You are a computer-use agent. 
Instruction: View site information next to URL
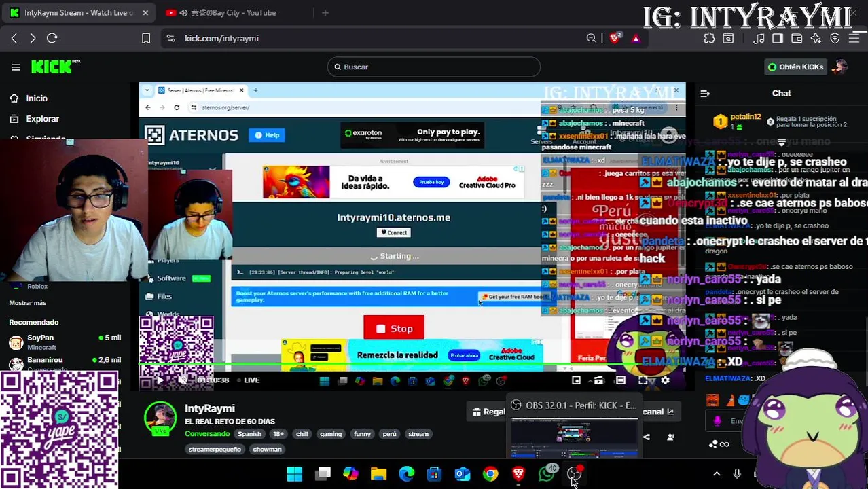click(x=170, y=39)
